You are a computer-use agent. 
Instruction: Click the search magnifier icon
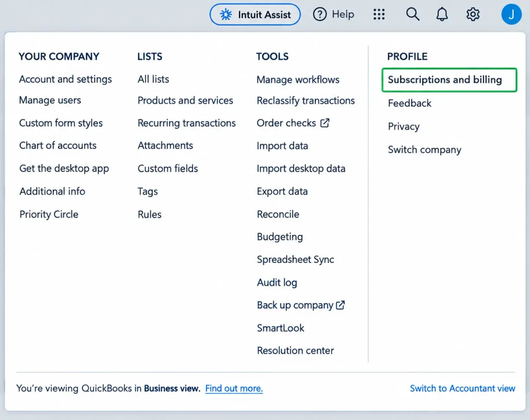coord(413,14)
